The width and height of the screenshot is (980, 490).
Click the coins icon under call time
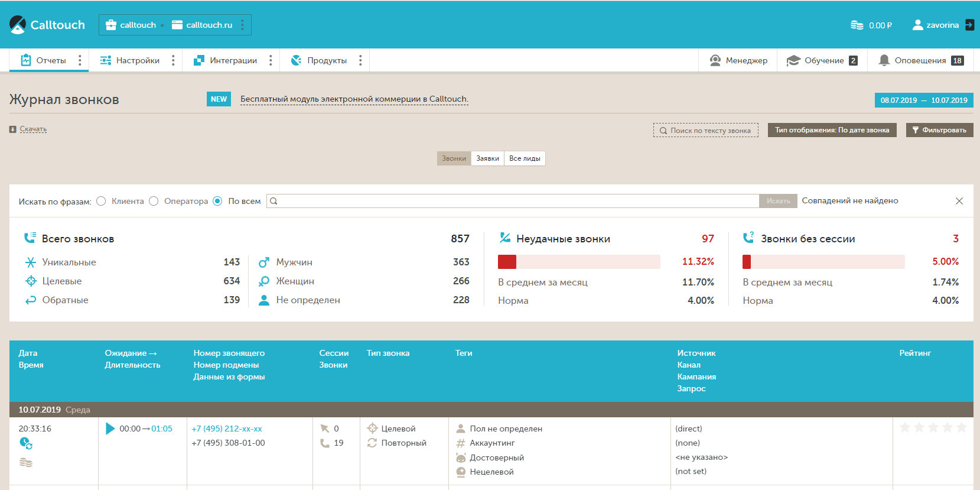(x=25, y=462)
